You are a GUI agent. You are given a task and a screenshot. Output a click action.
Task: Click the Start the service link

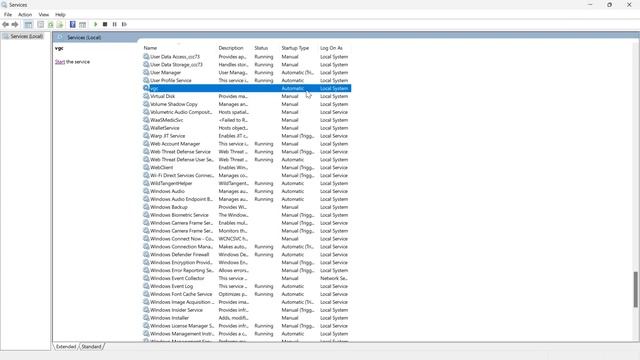click(60, 62)
